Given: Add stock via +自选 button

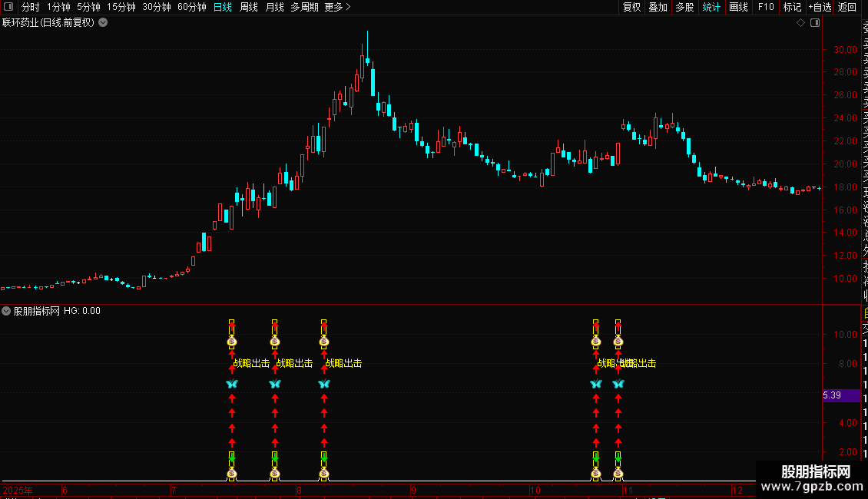Looking at the screenshot, I should pos(820,7).
